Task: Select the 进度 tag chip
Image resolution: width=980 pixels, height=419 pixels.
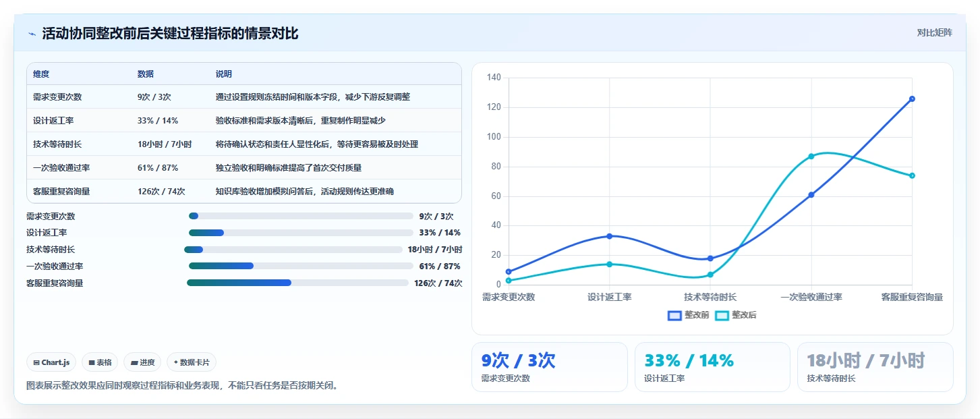Action: (x=142, y=362)
